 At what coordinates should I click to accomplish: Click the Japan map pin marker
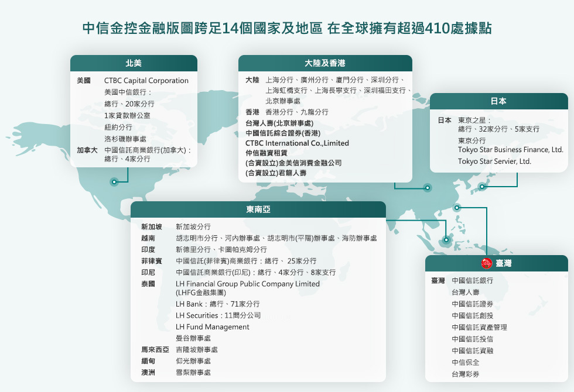click(481, 187)
